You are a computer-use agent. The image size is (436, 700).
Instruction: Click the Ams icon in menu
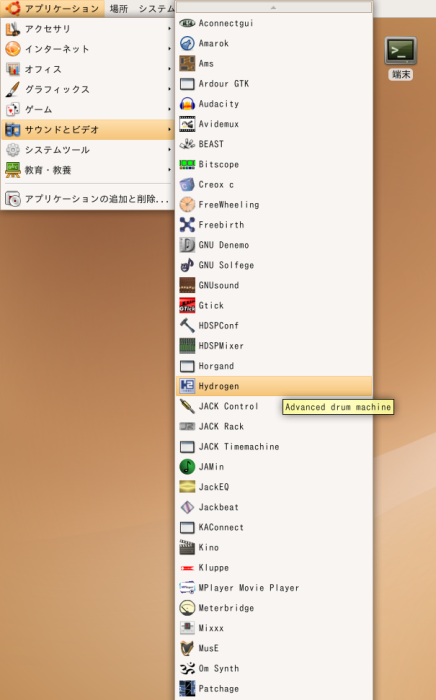point(187,63)
